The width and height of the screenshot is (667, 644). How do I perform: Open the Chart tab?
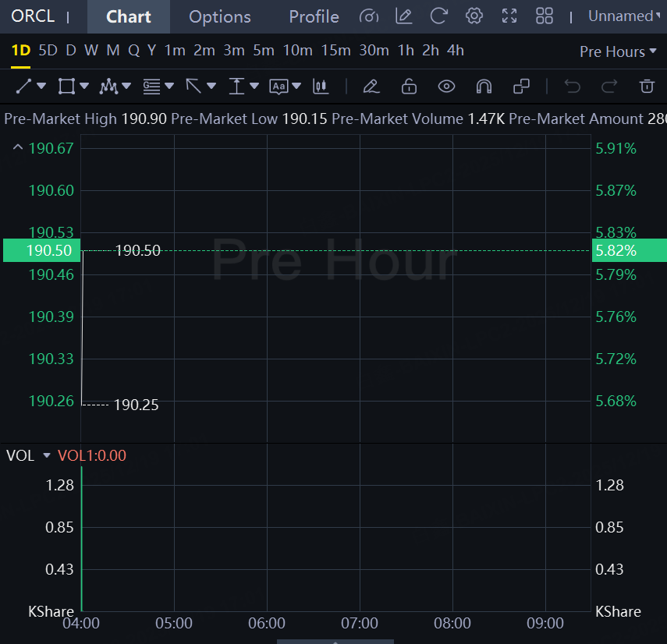[129, 16]
